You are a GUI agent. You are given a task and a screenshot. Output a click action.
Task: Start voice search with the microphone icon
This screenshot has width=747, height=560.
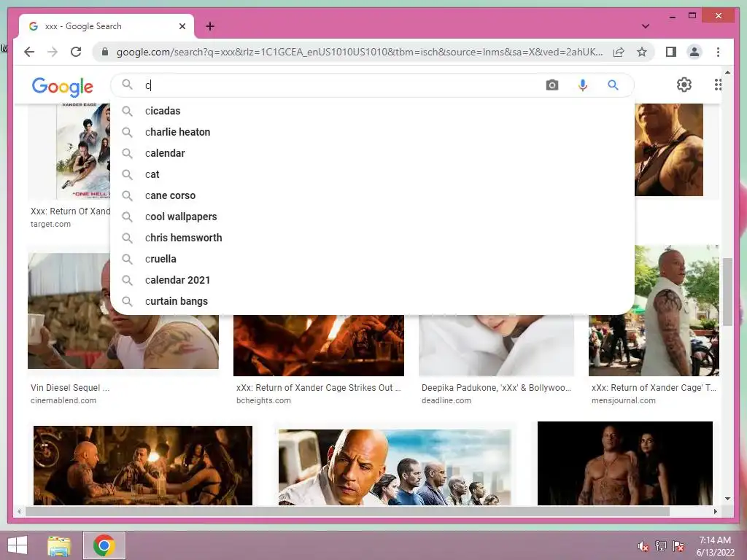point(582,85)
